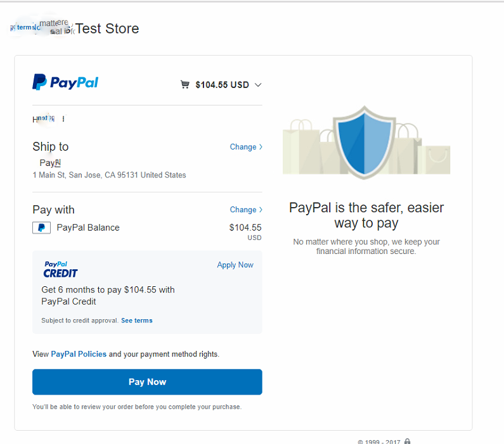The width and height of the screenshot is (504, 444).
Task: Click the chevron beside Pay with Change
Action: [261, 210]
